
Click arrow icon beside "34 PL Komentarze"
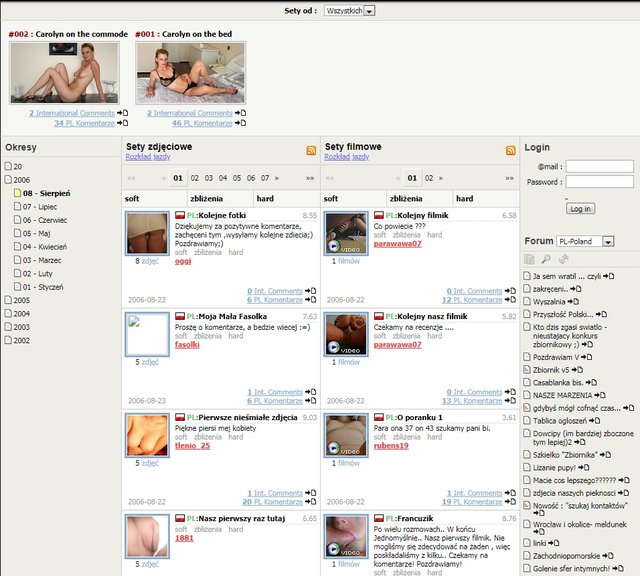(123, 123)
